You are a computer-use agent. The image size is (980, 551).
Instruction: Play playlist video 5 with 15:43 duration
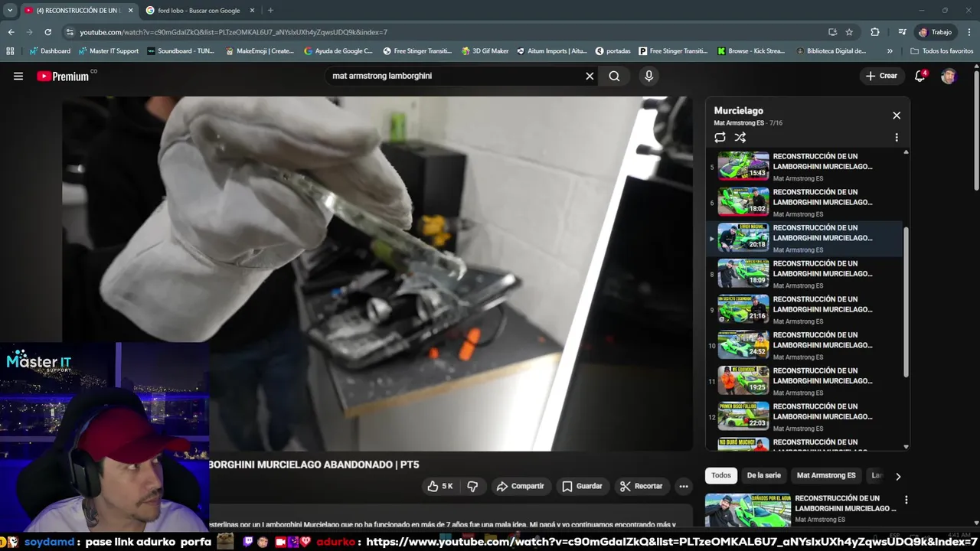point(805,167)
